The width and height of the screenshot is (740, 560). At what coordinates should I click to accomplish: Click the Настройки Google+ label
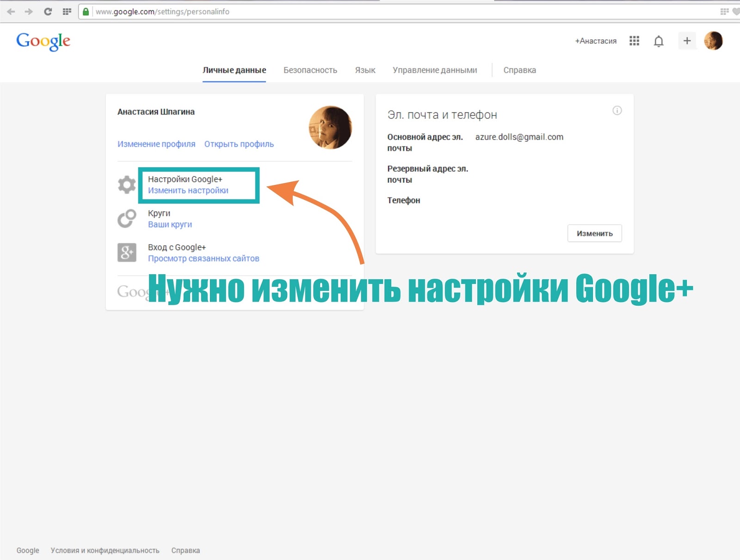[x=185, y=179]
